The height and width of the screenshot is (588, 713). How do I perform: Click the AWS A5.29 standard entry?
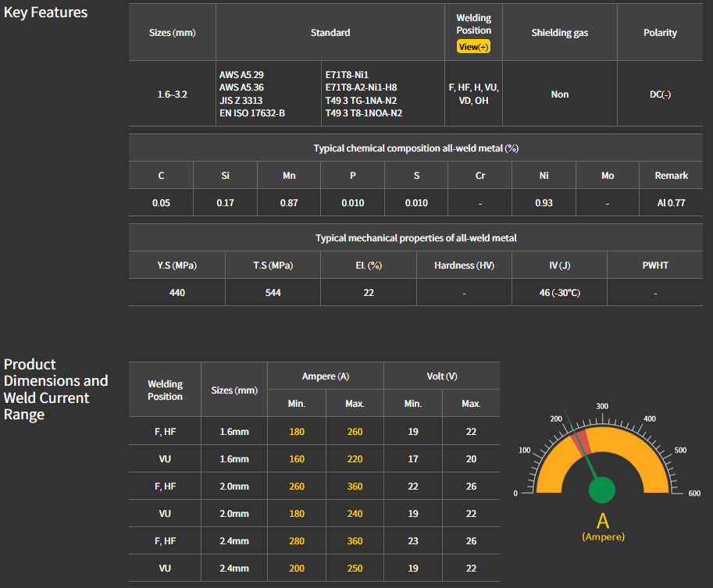click(241, 75)
